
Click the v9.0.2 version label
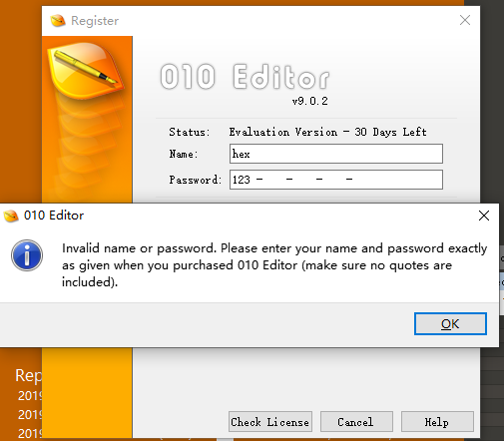pos(310,101)
